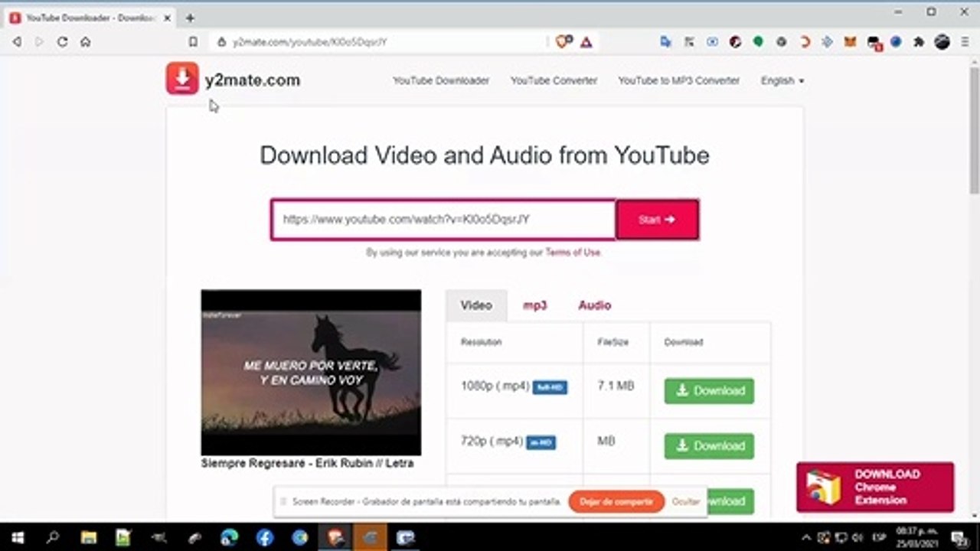
Task: Open the Brave Shields lion icon
Action: tap(563, 42)
